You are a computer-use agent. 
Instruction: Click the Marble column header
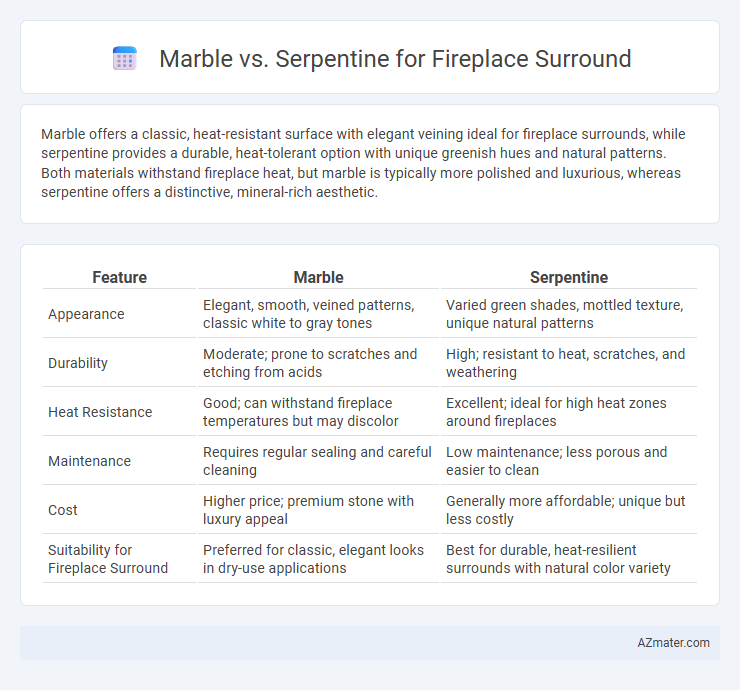pos(319,277)
